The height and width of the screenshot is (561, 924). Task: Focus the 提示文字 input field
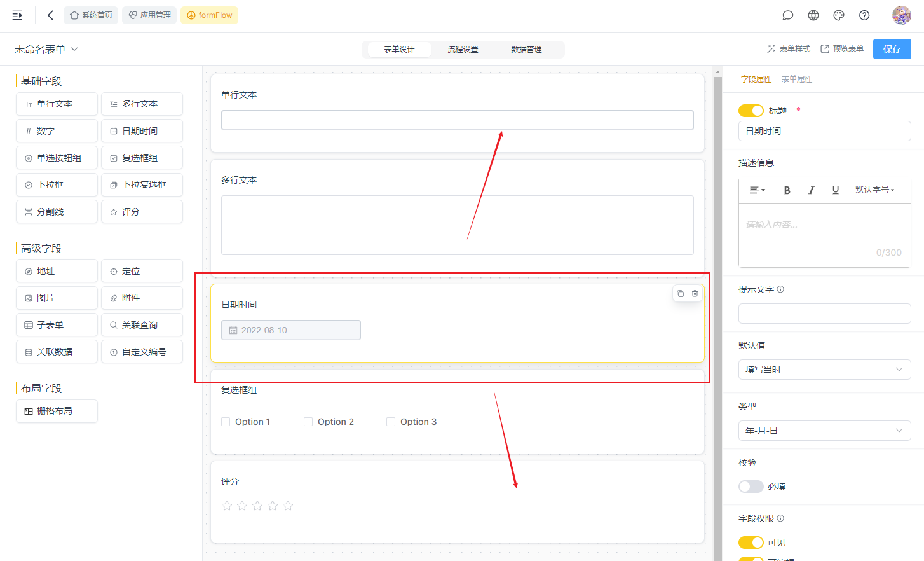[x=825, y=314]
